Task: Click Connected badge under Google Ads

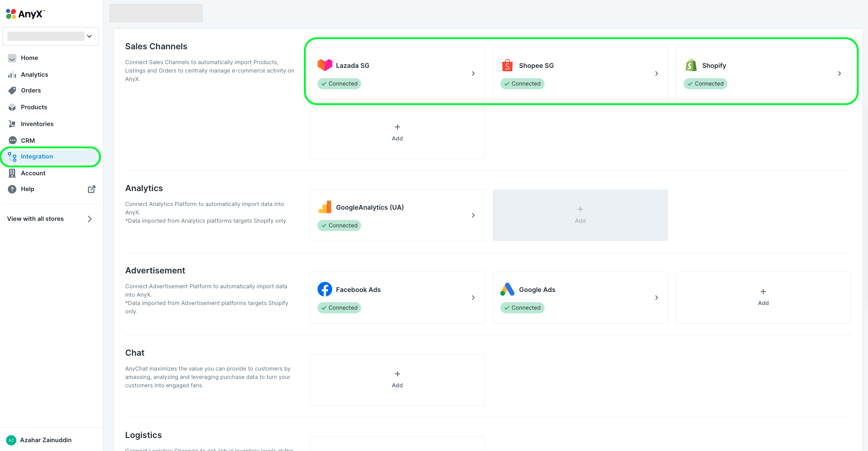Action: coord(522,308)
